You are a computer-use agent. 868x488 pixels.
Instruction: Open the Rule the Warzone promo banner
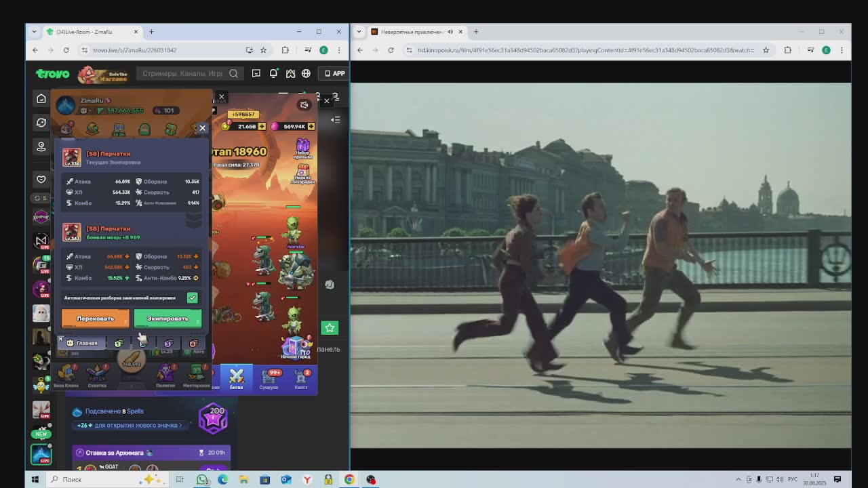coord(103,74)
